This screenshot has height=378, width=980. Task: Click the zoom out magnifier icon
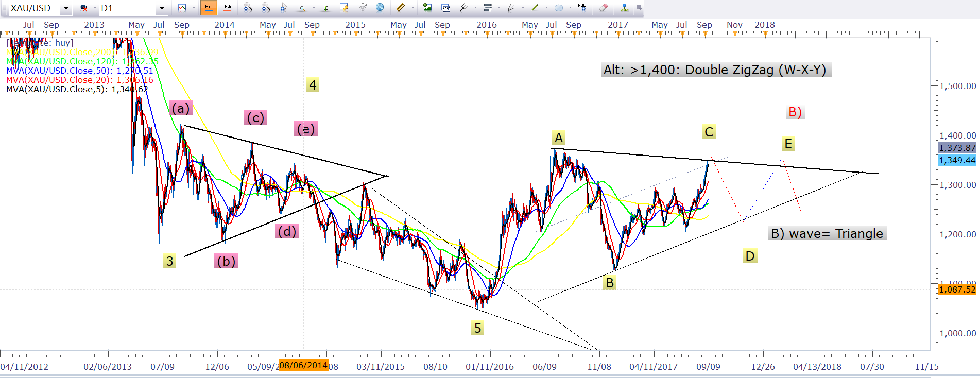266,8
